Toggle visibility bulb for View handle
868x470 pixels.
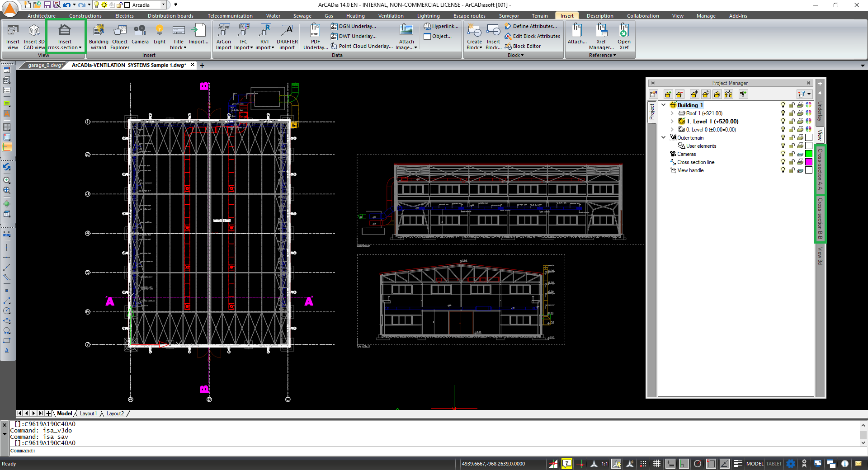tap(783, 170)
